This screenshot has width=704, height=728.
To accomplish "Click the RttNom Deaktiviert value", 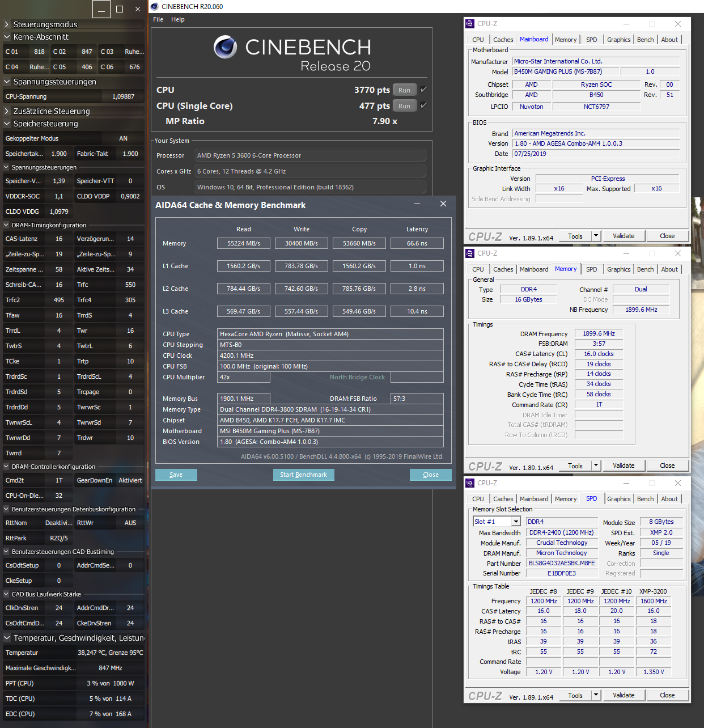I will [59, 523].
